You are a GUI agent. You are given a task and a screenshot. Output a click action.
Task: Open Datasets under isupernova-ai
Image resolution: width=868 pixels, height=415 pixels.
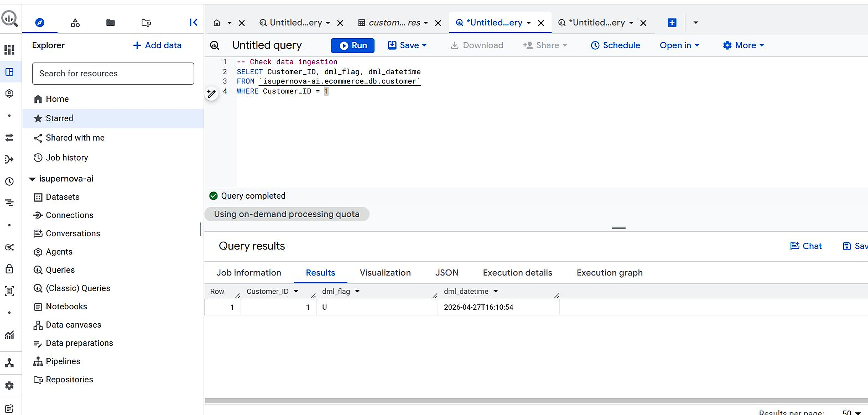(x=62, y=197)
